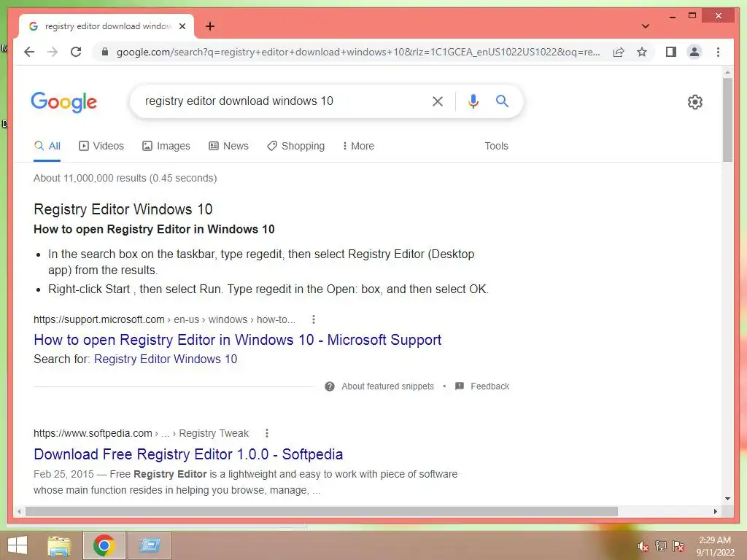The width and height of the screenshot is (747, 560).
Task: Switch to News results
Action: click(228, 146)
